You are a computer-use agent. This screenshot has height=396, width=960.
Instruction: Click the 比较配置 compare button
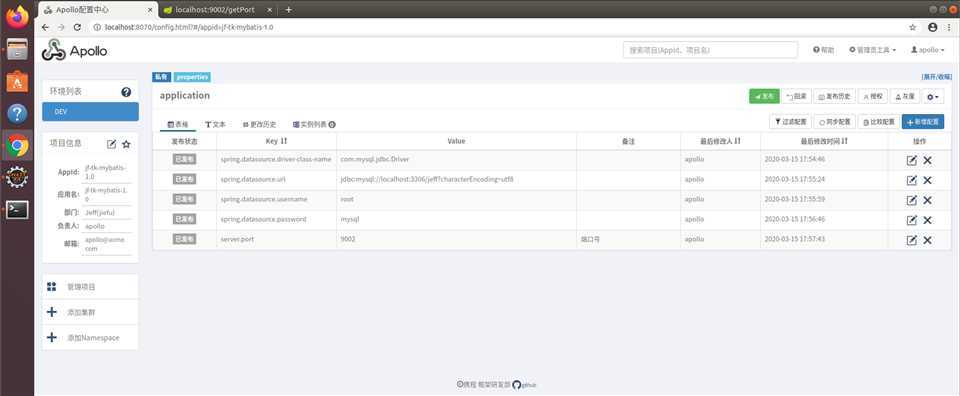[x=879, y=122]
